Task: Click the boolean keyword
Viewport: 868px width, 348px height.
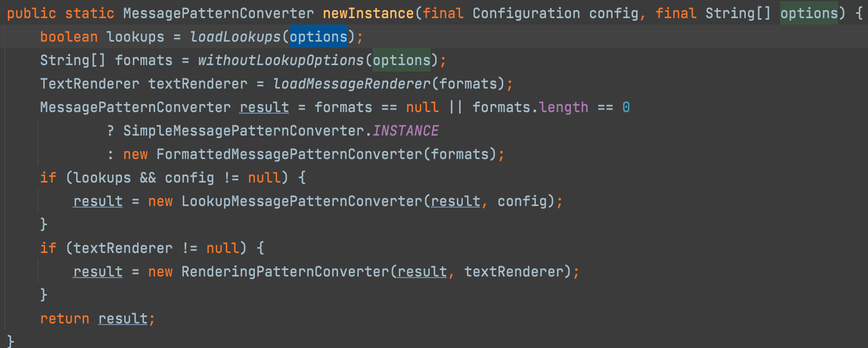Action: 69,37
